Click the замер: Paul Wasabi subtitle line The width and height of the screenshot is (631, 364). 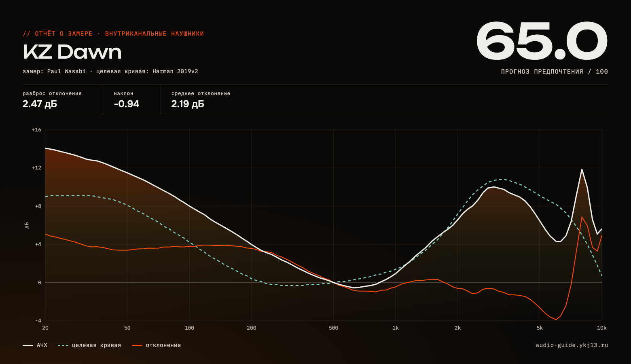pyautogui.click(x=110, y=72)
